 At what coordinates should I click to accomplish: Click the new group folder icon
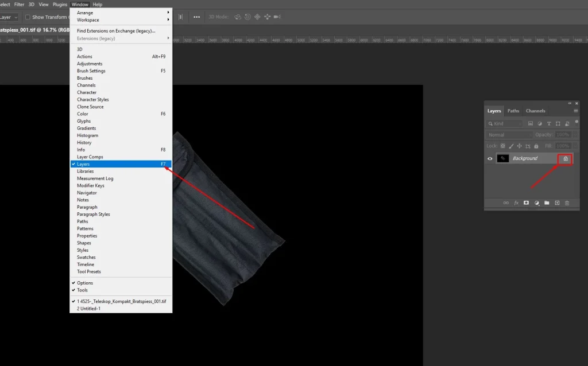click(547, 203)
